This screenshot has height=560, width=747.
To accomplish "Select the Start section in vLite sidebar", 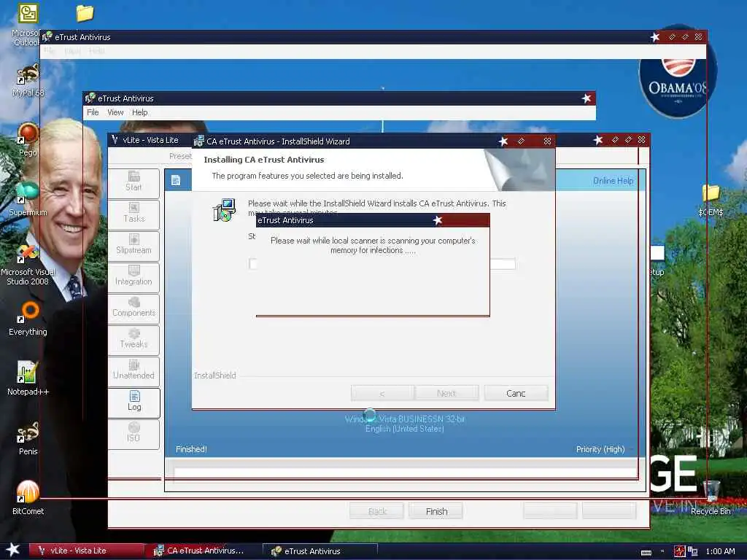I will (x=134, y=183).
